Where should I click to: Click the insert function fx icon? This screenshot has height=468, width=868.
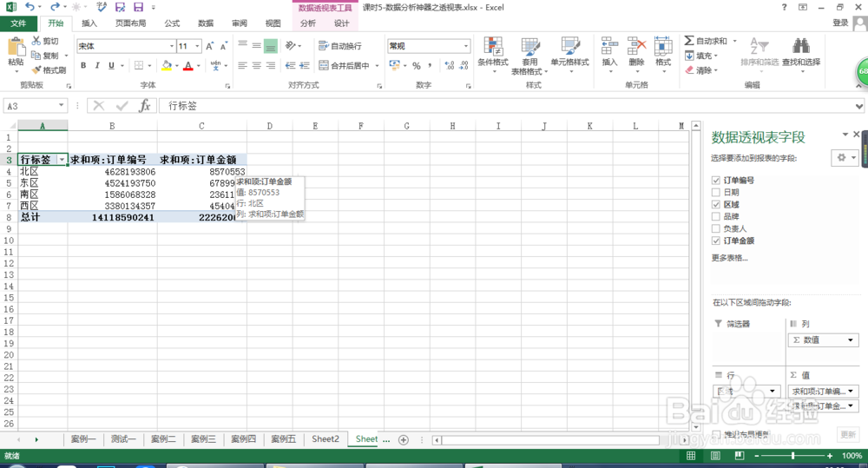[144, 105]
